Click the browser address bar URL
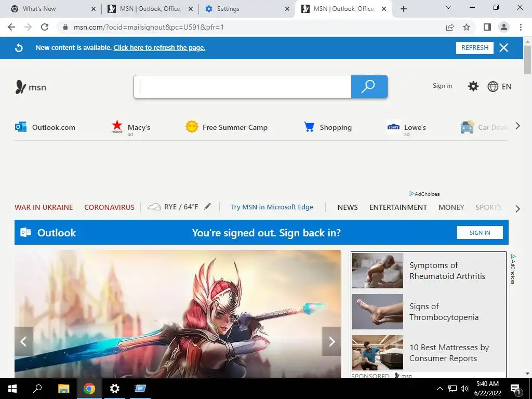The image size is (532, 399). click(149, 27)
